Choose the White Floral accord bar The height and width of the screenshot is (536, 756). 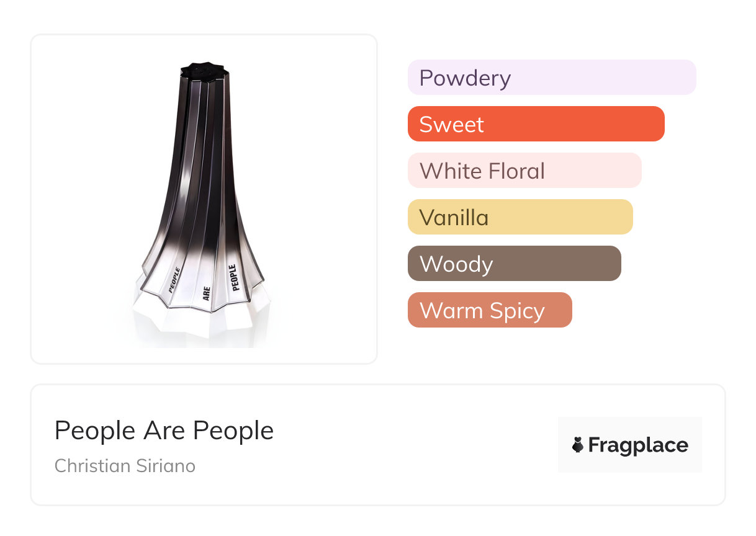[524, 171]
